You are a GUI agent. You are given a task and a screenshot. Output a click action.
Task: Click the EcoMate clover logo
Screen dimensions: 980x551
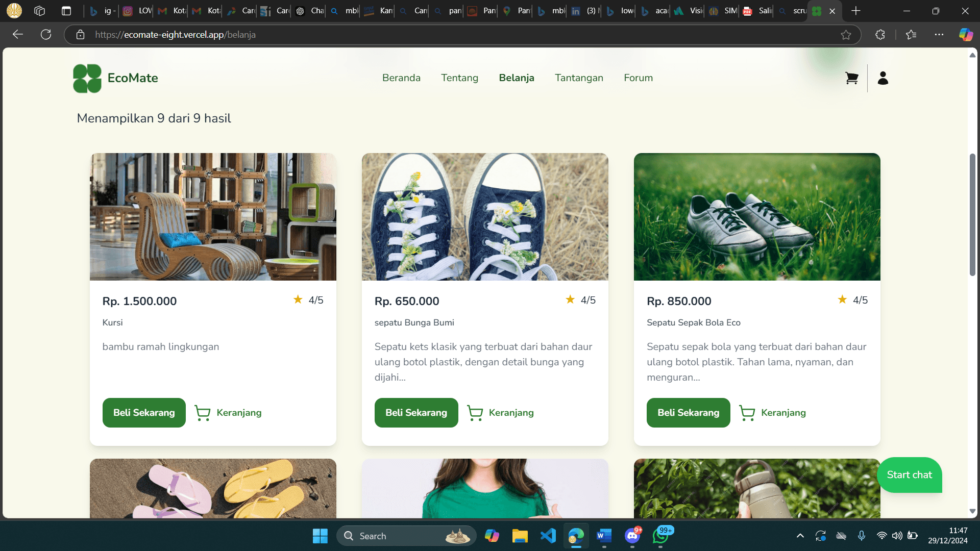pyautogui.click(x=87, y=78)
